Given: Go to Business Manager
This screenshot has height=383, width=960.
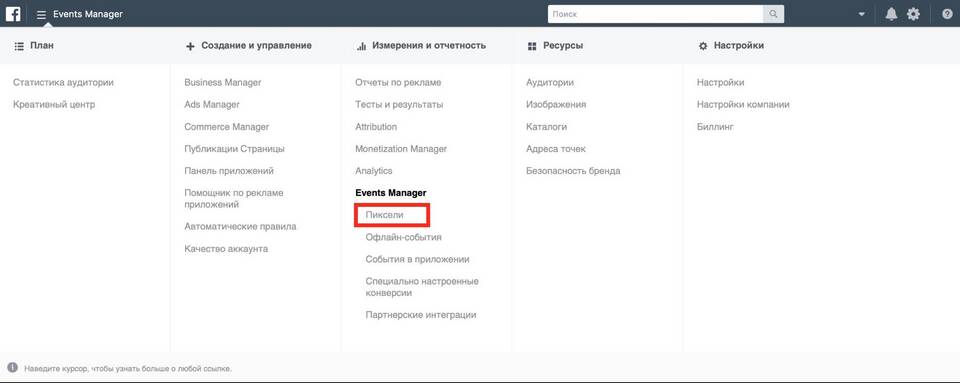Looking at the screenshot, I should tap(223, 83).
